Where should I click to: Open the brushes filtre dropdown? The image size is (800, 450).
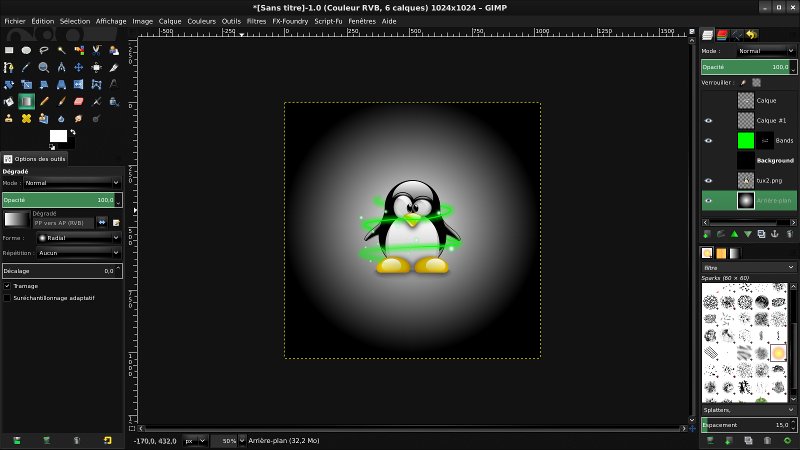click(x=748, y=267)
